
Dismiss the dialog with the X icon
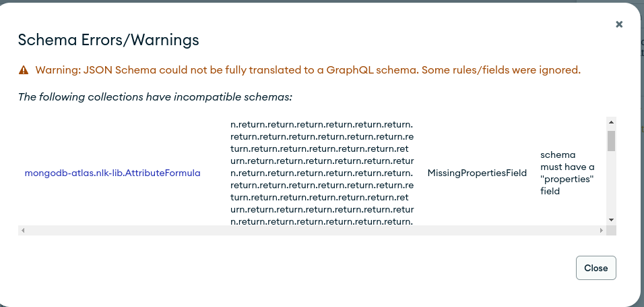(619, 24)
